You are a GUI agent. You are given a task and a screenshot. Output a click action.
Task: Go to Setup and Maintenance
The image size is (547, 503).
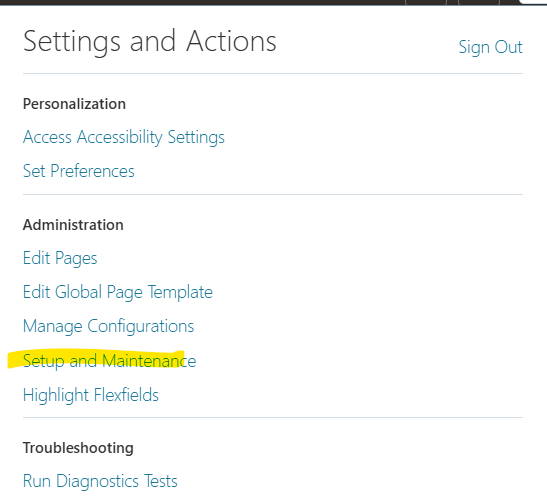click(110, 360)
